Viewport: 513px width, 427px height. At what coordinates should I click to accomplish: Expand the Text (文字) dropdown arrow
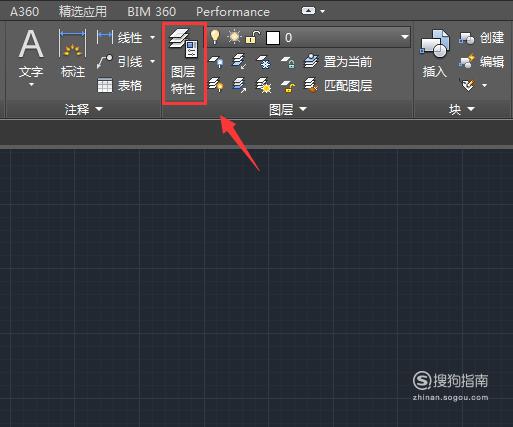click(x=31, y=85)
